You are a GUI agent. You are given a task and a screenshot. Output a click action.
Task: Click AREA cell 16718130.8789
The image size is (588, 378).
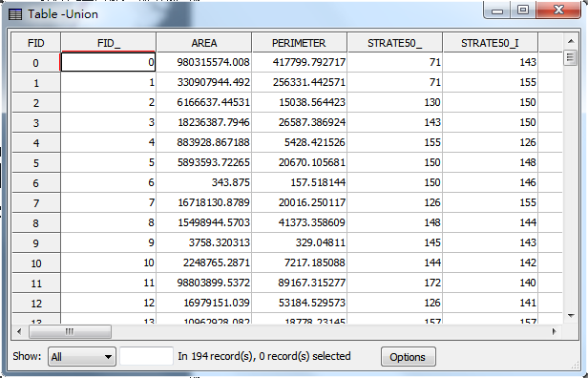point(203,202)
